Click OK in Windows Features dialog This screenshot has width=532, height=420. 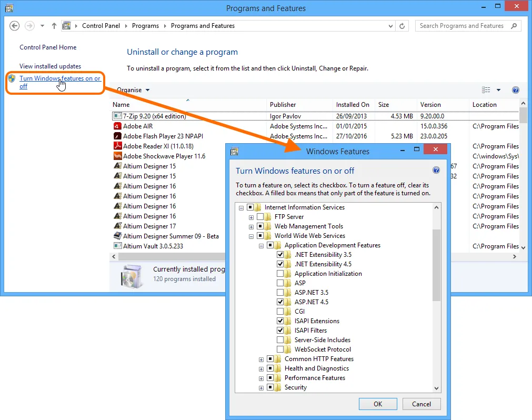tap(378, 404)
